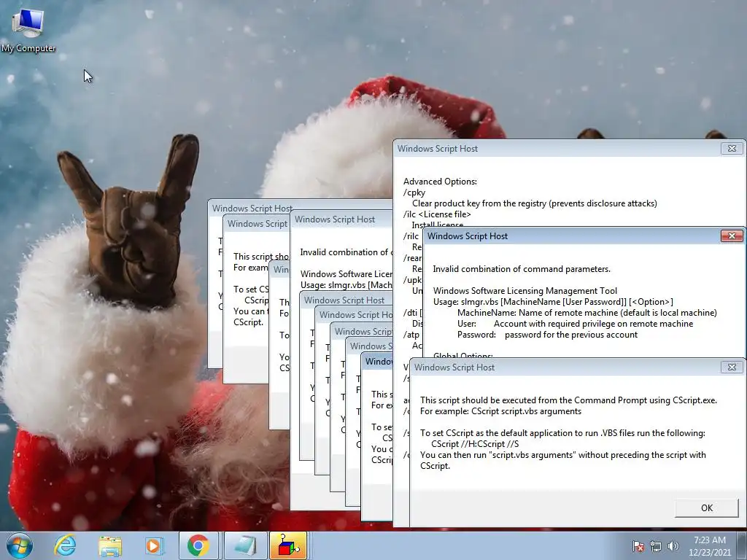Click "Windows Software Licensing Management Tool" in red-X dialog
This screenshot has width=747, height=560.
[525, 290]
